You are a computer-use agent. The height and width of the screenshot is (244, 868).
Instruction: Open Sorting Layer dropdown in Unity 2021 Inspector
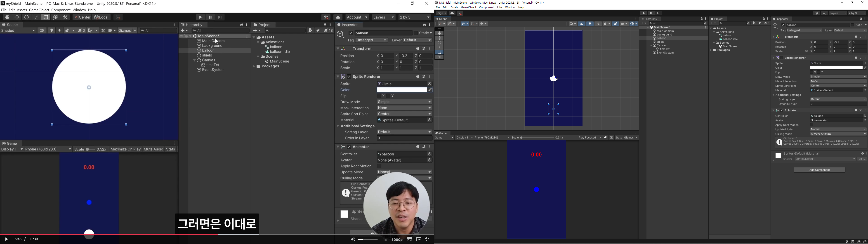click(x=838, y=99)
